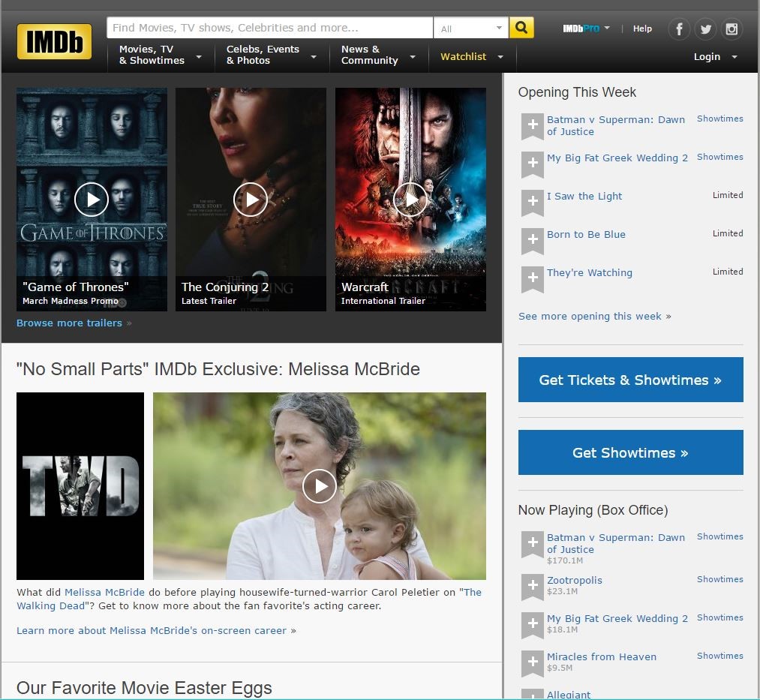Screen dimensions: 760x700
Task: Play the Warcraft international trailer
Action: pyautogui.click(x=410, y=200)
